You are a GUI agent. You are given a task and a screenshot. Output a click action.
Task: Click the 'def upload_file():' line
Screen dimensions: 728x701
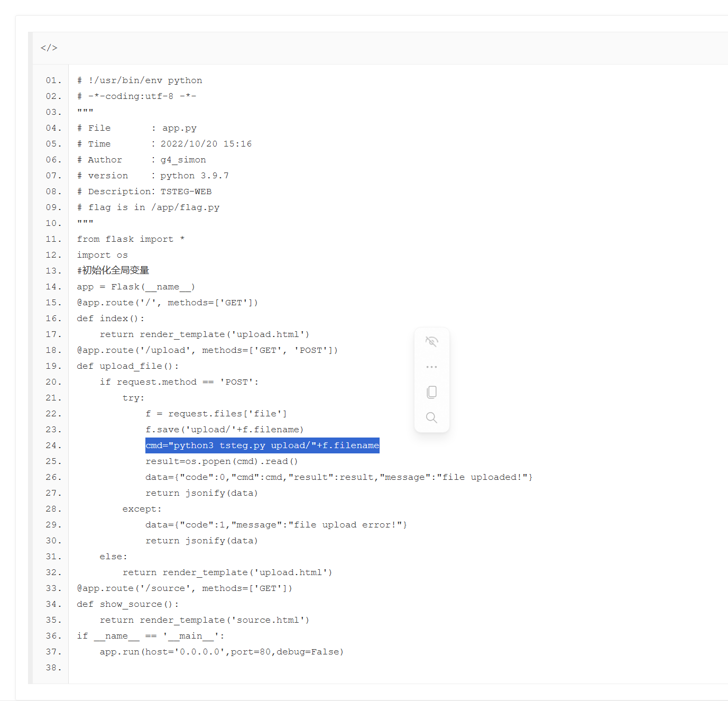pyautogui.click(x=127, y=366)
